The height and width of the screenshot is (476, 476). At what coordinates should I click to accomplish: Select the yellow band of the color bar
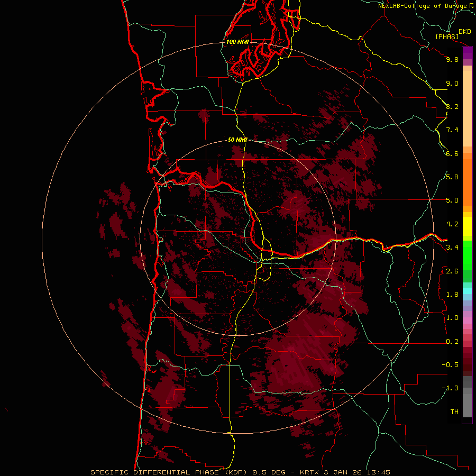(x=467, y=226)
